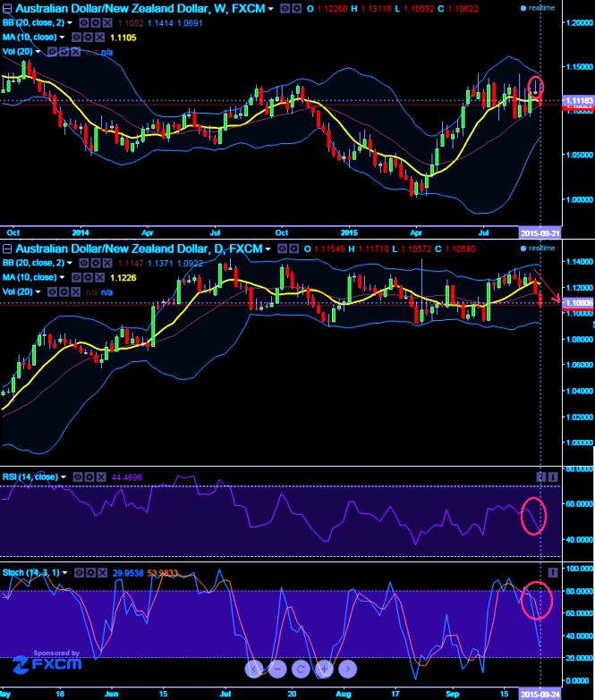The image size is (595, 700).
Task: Hide daily MA (10, close) with eye icon
Action: pyautogui.click(x=76, y=278)
